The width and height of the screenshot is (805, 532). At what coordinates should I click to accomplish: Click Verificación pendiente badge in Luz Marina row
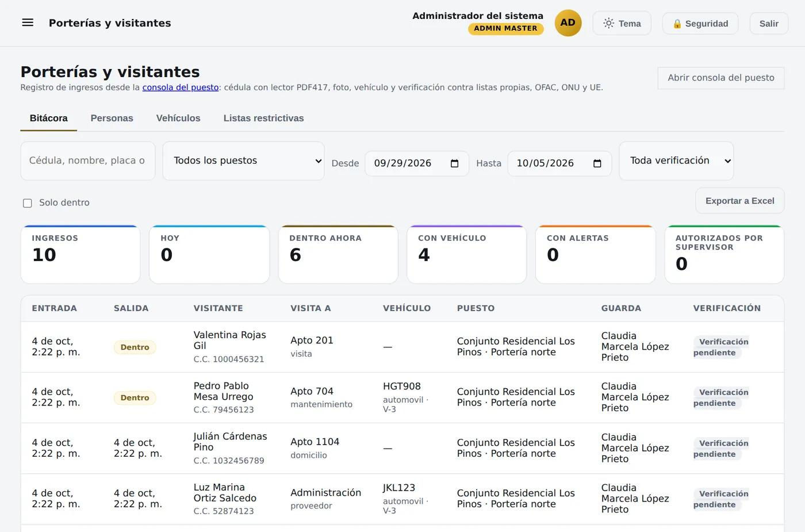point(720,499)
